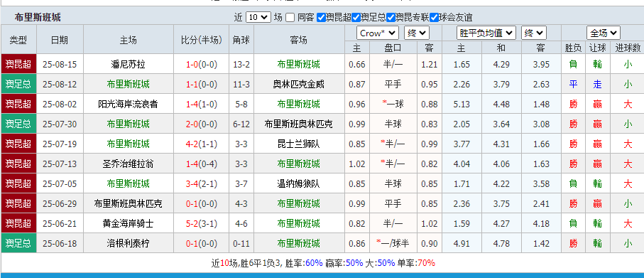The width and height of the screenshot is (644, 278).
Task: Uncheck the 澳足总 league filter
Action: 356,17
